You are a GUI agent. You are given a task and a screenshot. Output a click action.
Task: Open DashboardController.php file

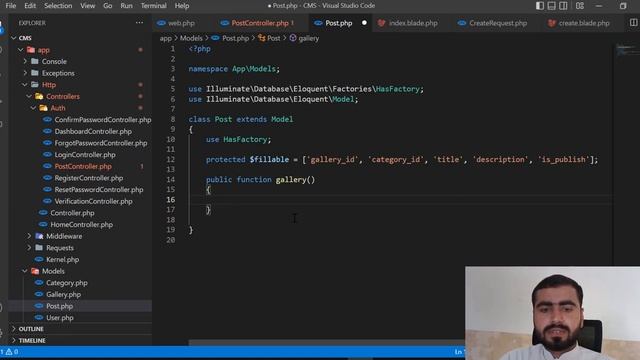point(93,131)
